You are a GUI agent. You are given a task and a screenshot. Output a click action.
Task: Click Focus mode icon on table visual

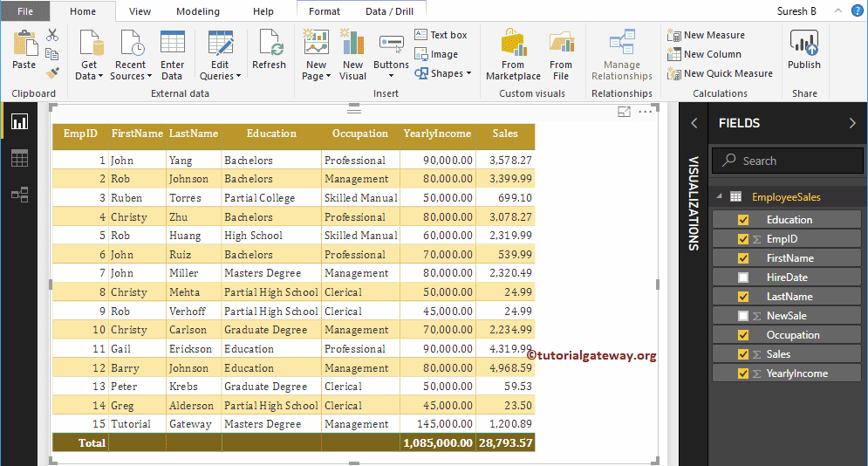click(624, 112)
